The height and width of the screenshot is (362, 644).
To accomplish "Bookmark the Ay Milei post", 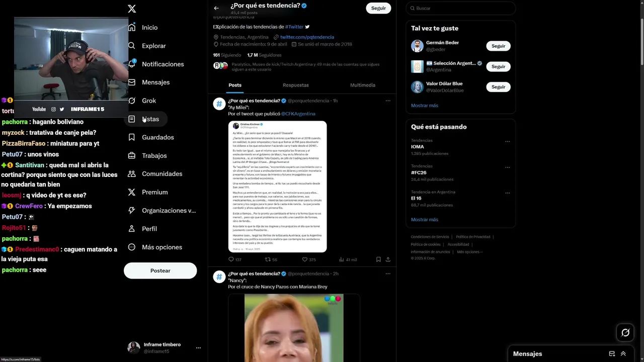I will [x=378, y=259].
